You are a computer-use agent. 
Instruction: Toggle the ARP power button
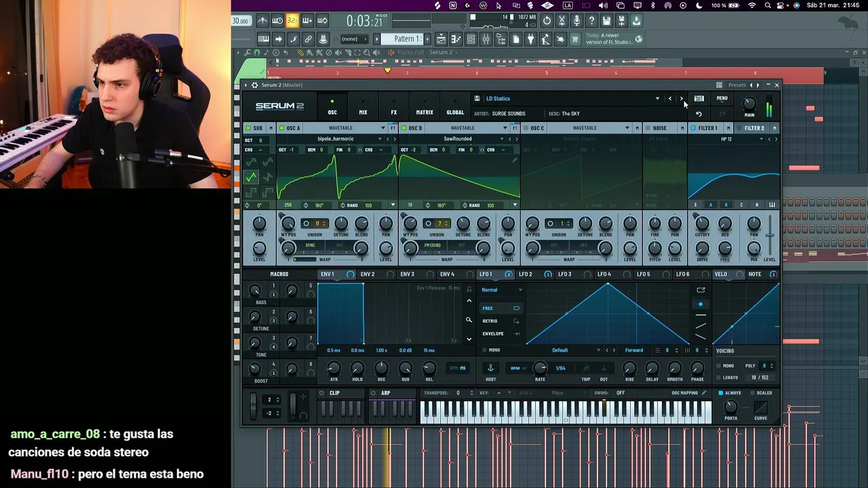click(x=373, y=393)
